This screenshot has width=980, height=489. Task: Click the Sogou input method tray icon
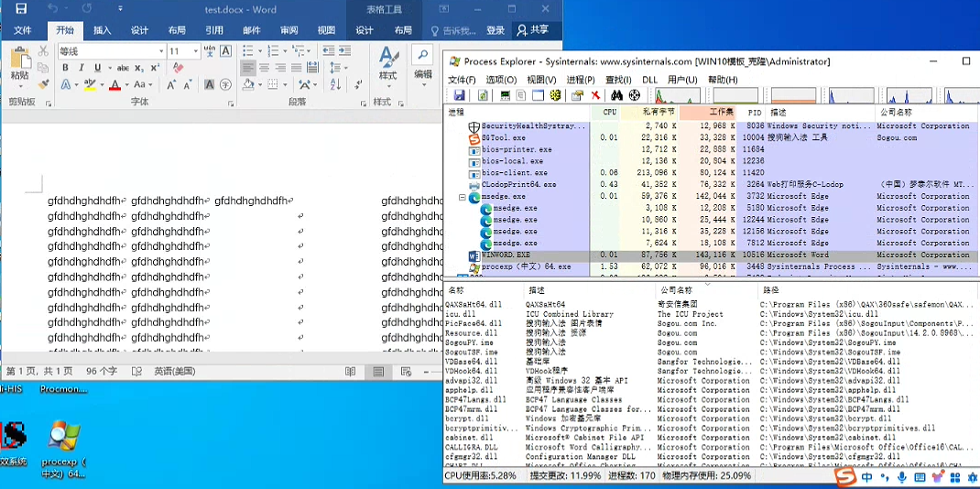click(x=847, y=478)
